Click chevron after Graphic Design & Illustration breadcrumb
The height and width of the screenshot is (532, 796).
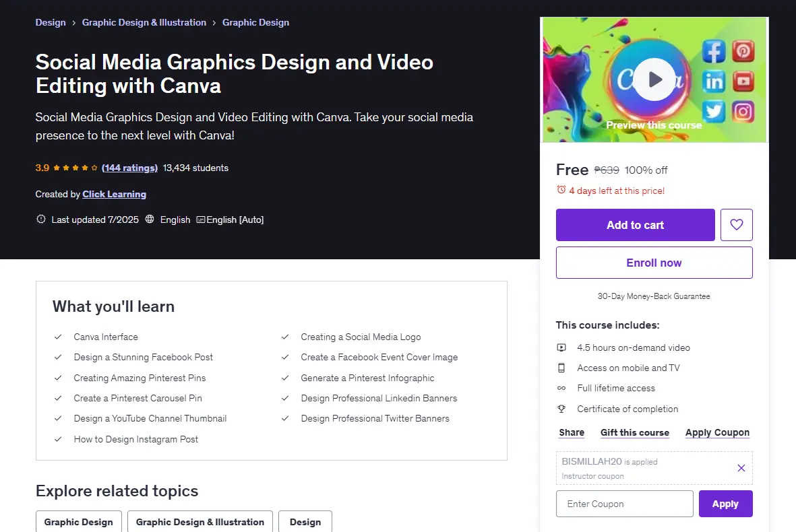[x=214, y=23]
